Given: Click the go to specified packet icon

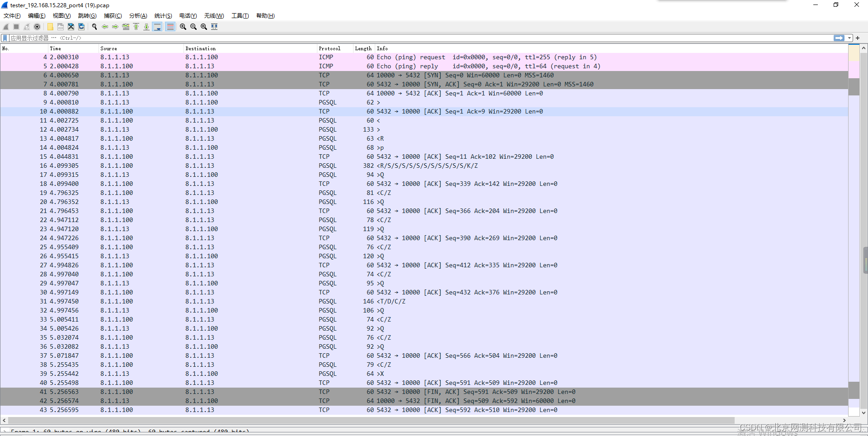Looking at the screenshot, I should (x=126, y=27).
